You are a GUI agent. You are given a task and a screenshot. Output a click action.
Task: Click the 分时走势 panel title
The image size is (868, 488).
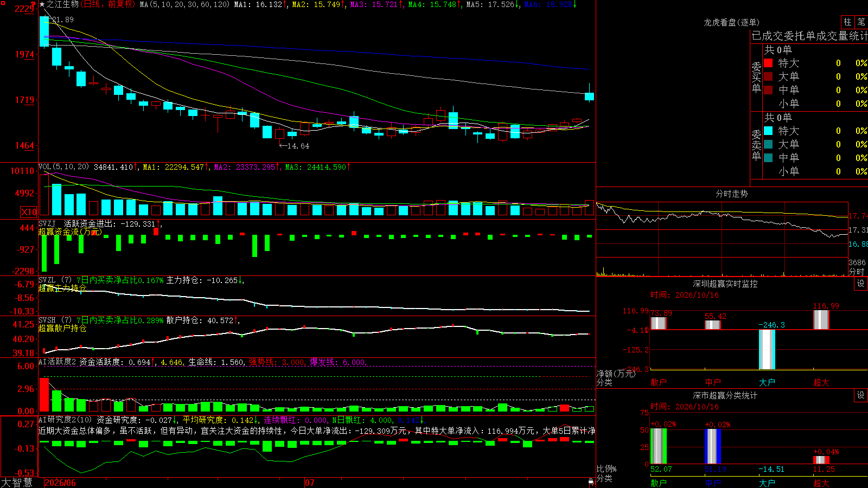(x=731, y=194)
